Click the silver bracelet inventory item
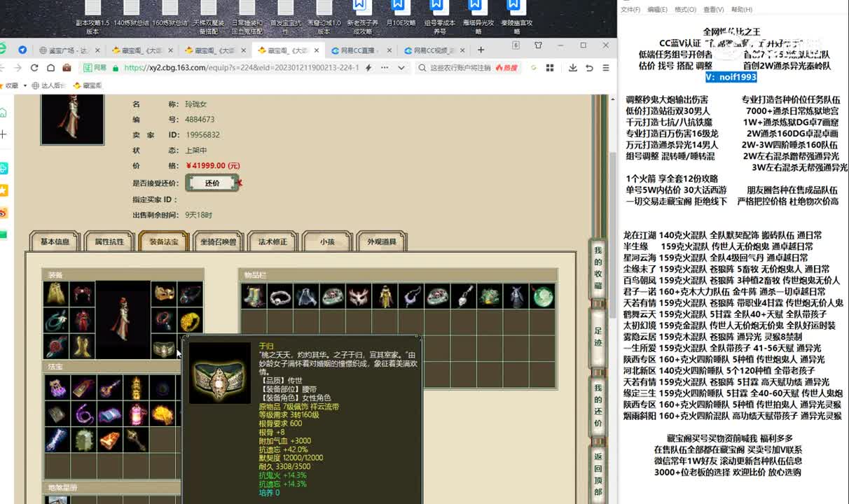Viewport: 849px width, 504px height. 280,296
